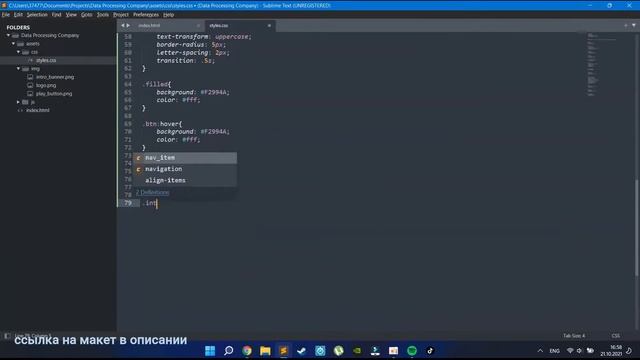The width and height of the screenshot is (640, 360).
Task: Click the 2 Definitions link
Action: coord(152,192)
